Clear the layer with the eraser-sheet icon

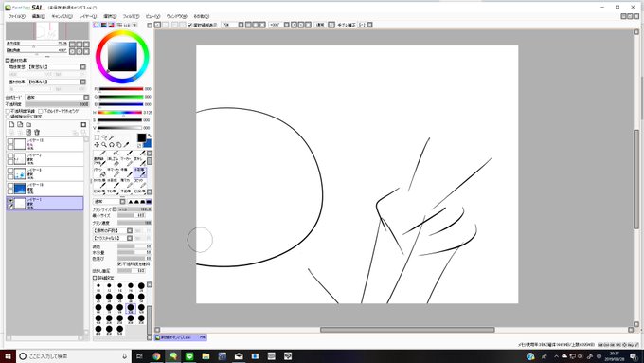coord(28,132)
